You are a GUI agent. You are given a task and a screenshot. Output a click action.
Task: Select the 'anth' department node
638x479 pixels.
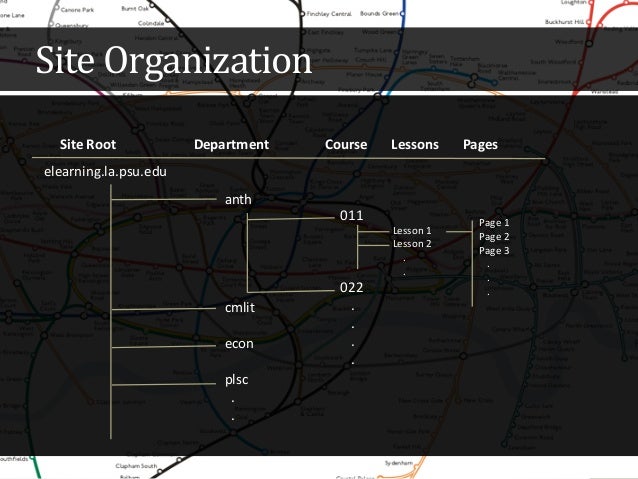[238, 199]
